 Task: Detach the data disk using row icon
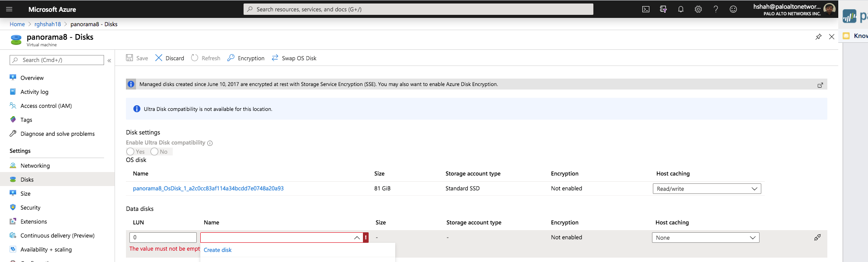(817, 238)
